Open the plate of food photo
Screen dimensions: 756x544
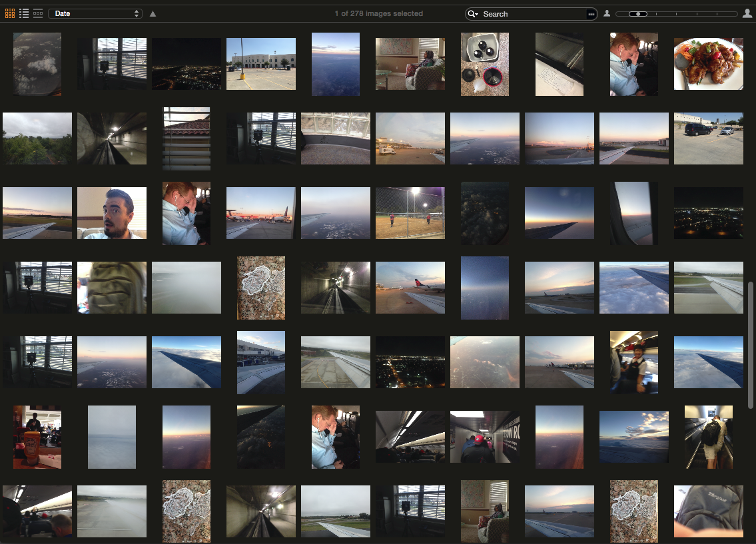coord(709,64)
